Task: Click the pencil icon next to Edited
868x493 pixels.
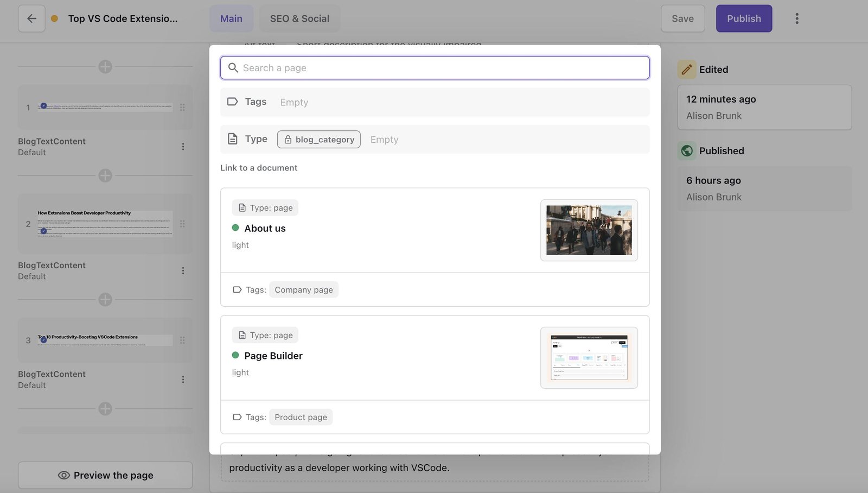Action: tap(686, 69)
